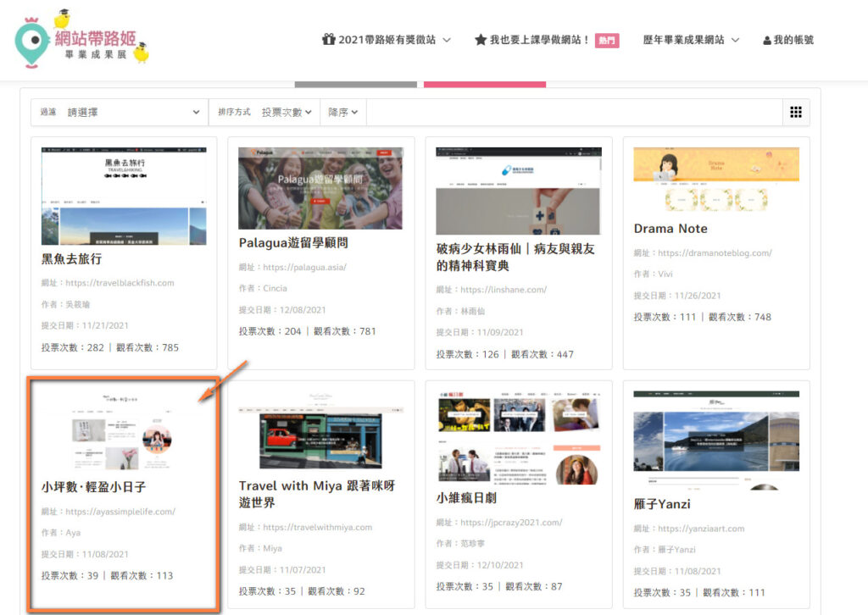Open the 雁子Yanzi card title
868x615 pixels.
tap(662, 504)
